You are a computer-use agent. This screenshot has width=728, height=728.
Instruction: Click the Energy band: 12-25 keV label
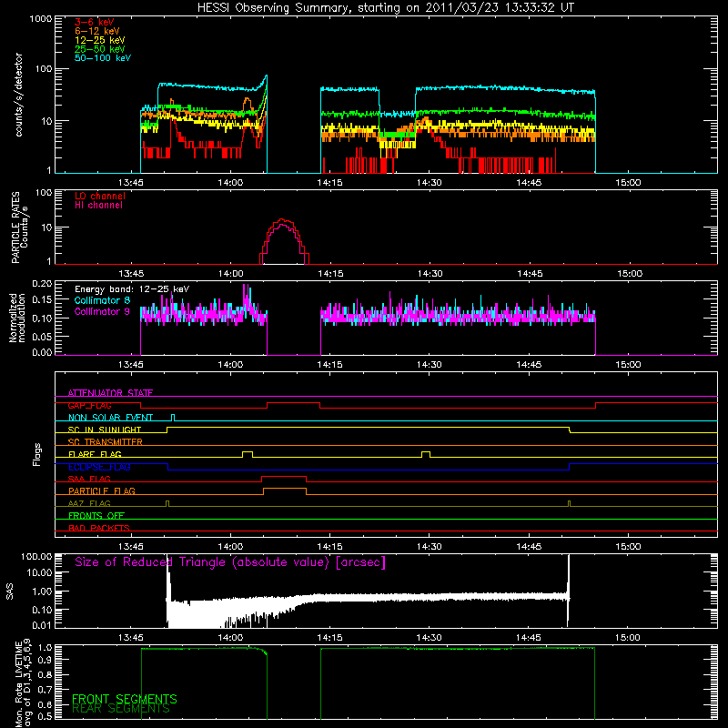[132, 289]
